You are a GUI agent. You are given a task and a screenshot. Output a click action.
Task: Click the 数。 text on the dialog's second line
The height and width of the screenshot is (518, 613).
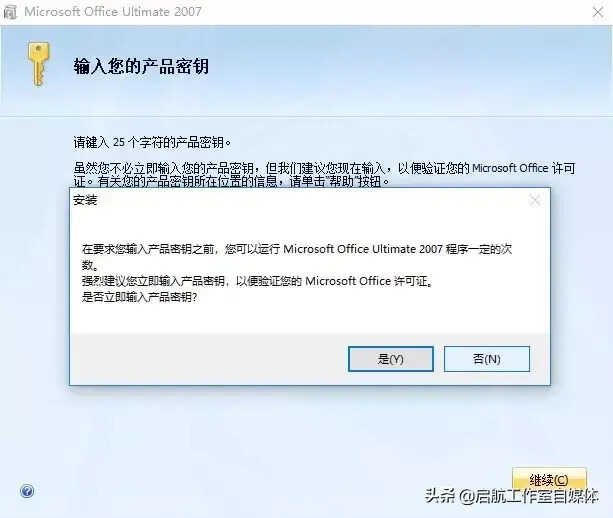click(x=90, y=265)
